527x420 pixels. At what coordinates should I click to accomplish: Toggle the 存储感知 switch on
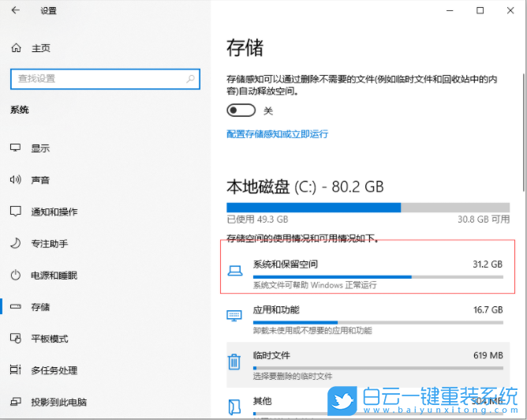pyautogui.click(x=241, y=111)
